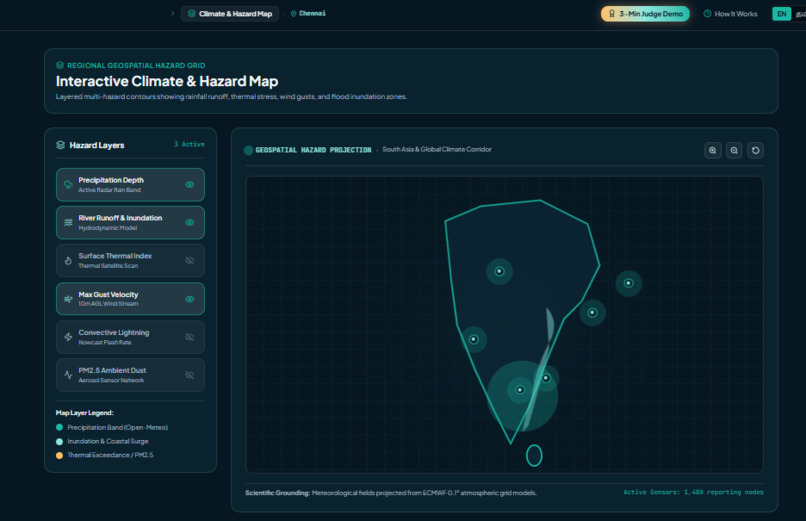This screenshot has height=521, width=806.
Task: Click the wind icon for Max Gust Velocity
Action: click(68, 299)
